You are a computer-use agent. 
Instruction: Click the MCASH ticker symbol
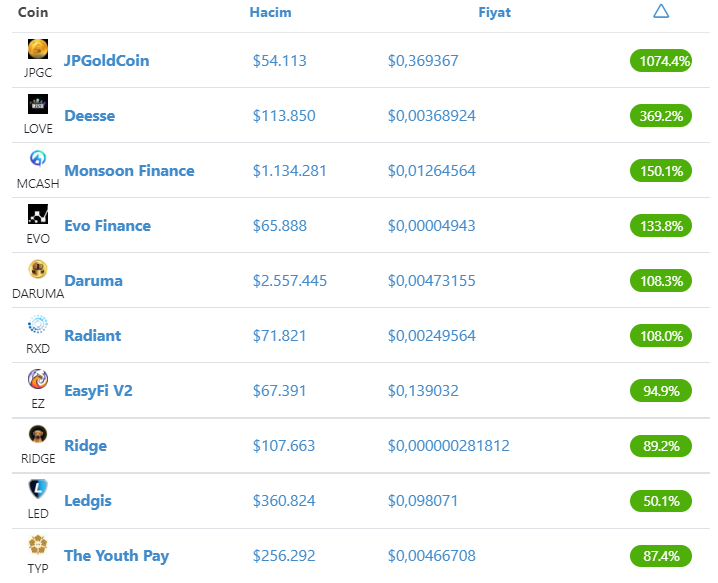tap(38, 183)
